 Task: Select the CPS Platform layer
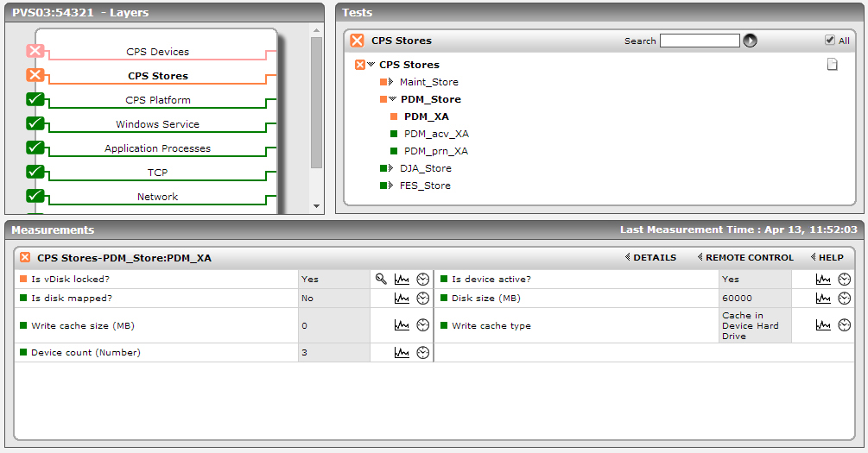click(158, 100)
